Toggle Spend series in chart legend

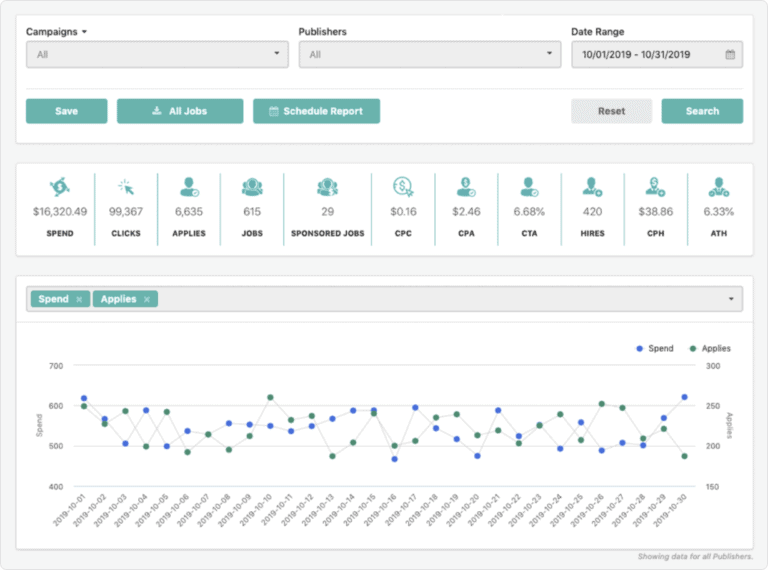[x=656, y=349]
